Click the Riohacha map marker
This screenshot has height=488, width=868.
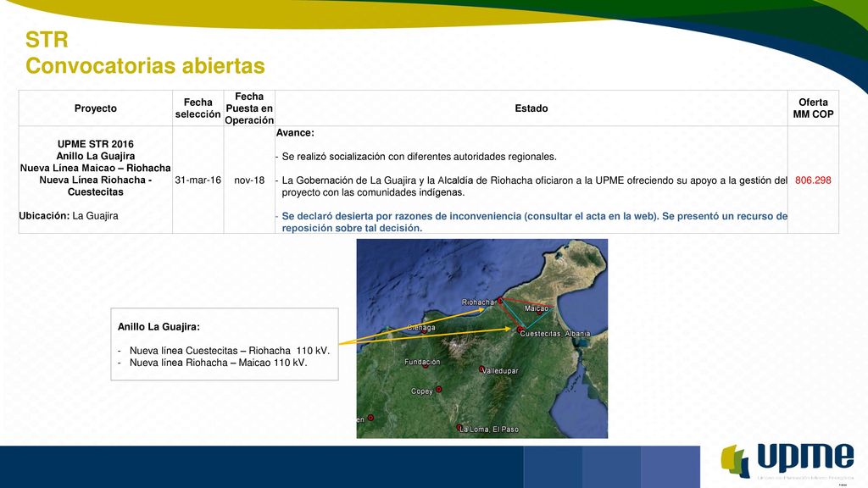point(500,301)
